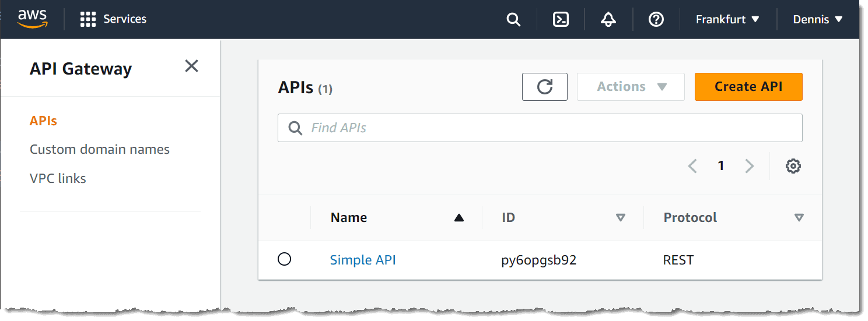
Task: Refresh the APIs list
Action: tap(545, 87)
